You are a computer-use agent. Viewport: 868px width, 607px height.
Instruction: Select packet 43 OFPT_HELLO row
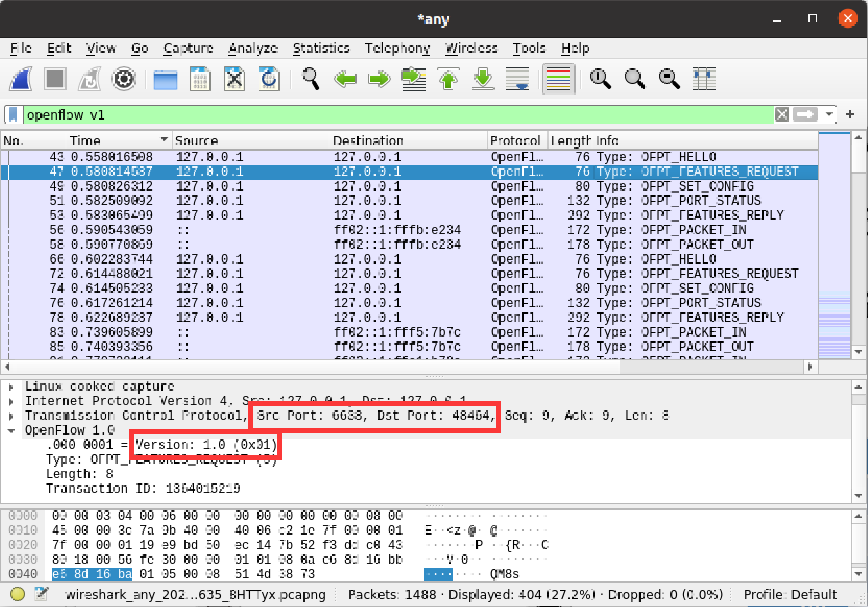coord(409,157)
